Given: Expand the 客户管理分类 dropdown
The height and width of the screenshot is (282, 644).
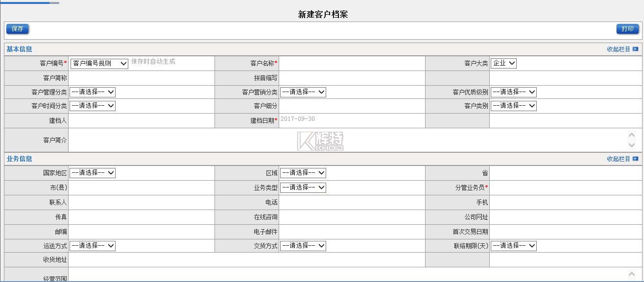Looking at the screenshot, I should (x=93, y=92).
